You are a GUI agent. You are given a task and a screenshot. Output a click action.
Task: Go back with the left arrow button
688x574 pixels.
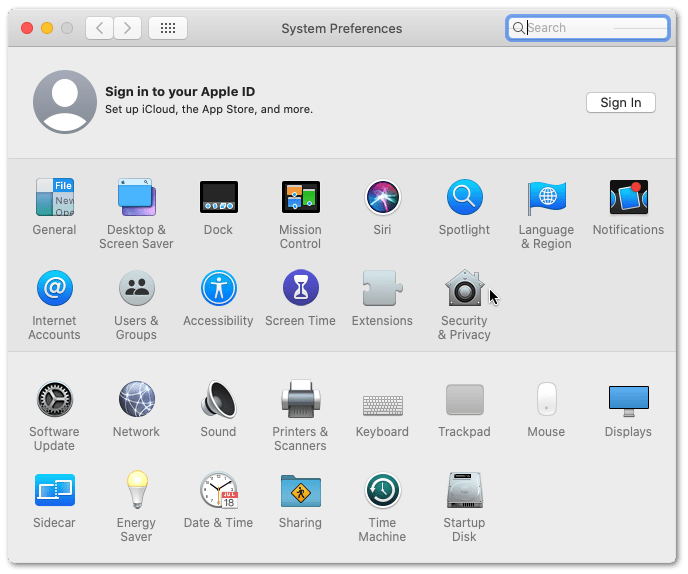pyautogui.click(x=100, y=28)
